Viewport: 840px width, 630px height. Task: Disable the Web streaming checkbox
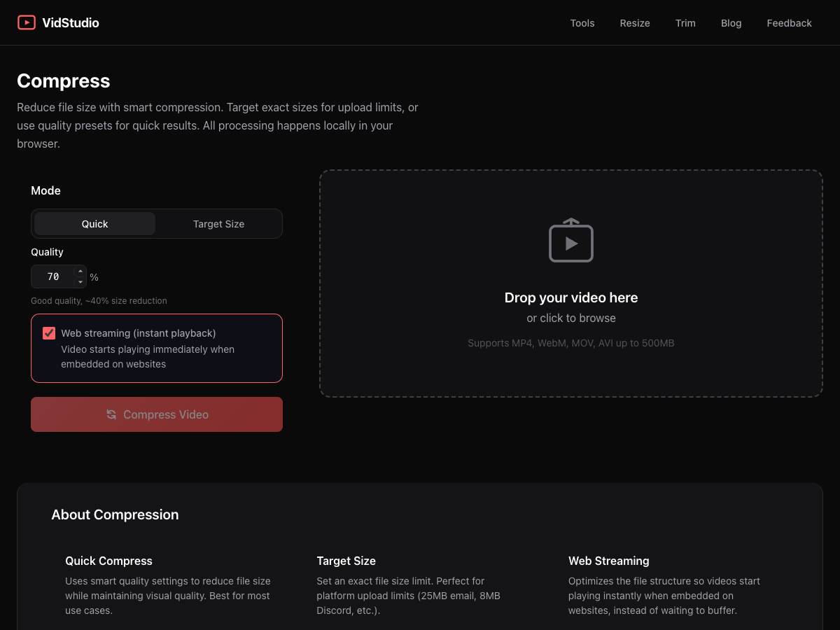click(49, 333)
